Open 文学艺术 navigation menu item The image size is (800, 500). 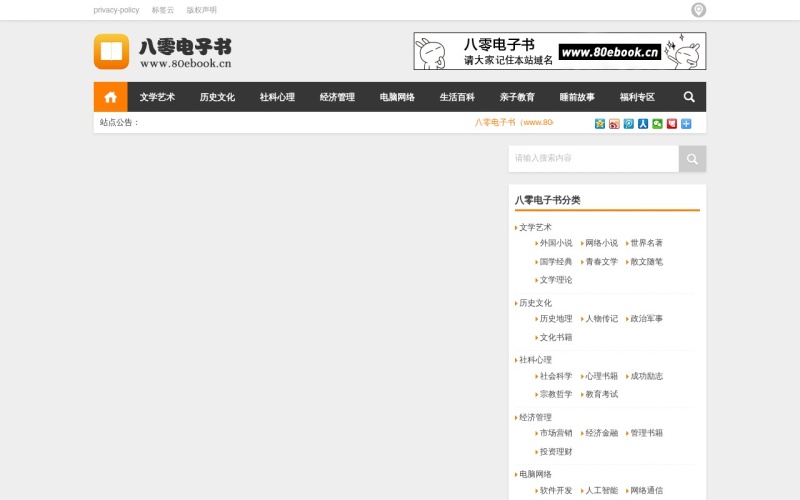pyautogui.click(x=157, y=97)
